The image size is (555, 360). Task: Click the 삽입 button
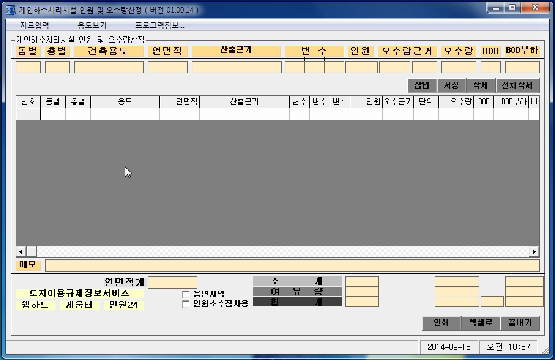pos(422,85)
